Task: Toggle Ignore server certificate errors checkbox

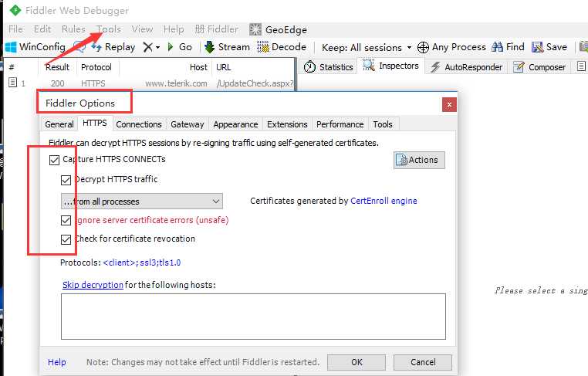Action: point(66,220)
